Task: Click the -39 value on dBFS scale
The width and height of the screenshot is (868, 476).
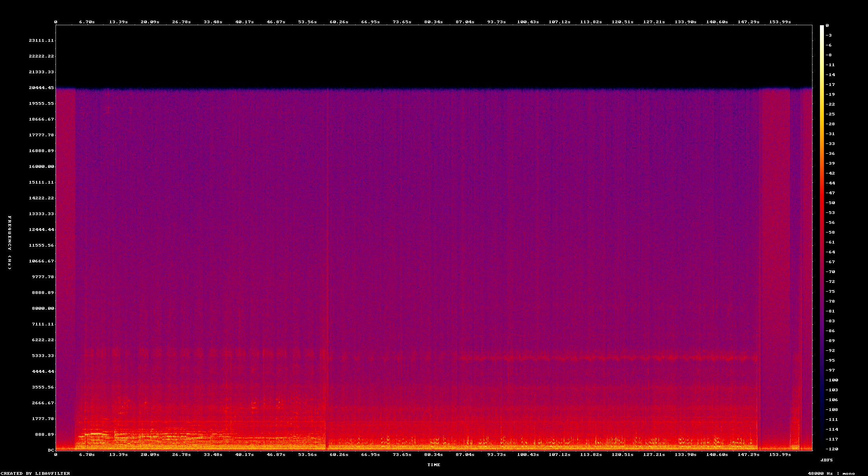Action: pyautogui.click(x=830, y=164)
